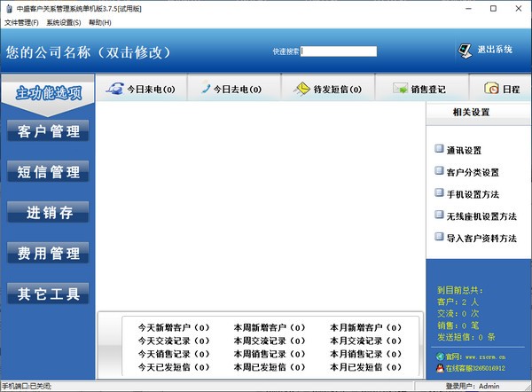This screenshot has width=532, height=392.
Task: Click the 官网 website icon
Action: (440, 355)
